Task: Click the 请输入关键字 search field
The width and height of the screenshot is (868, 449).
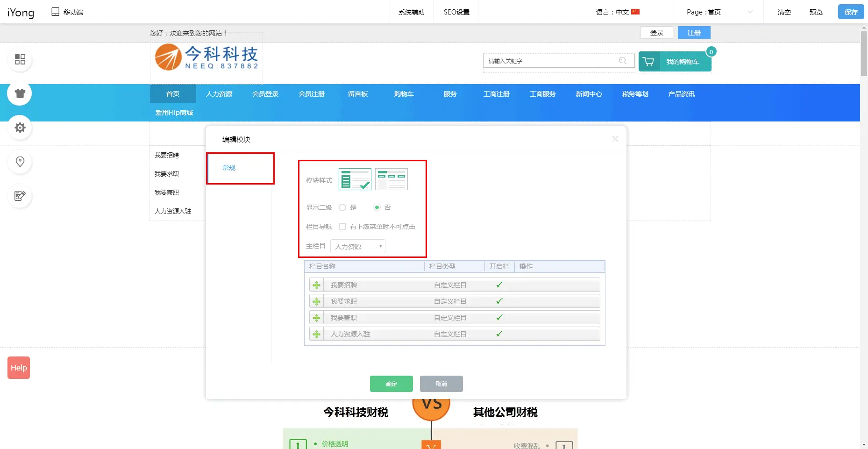Action: point(551,61)
